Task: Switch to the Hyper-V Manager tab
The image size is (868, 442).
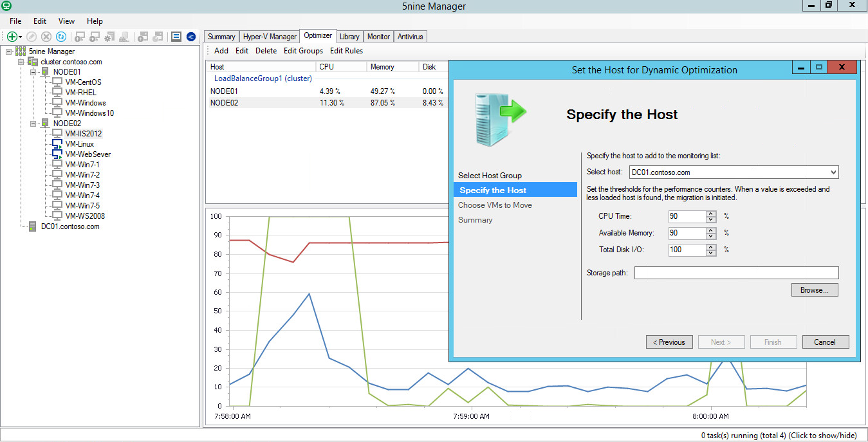Action: coord(270,37)
